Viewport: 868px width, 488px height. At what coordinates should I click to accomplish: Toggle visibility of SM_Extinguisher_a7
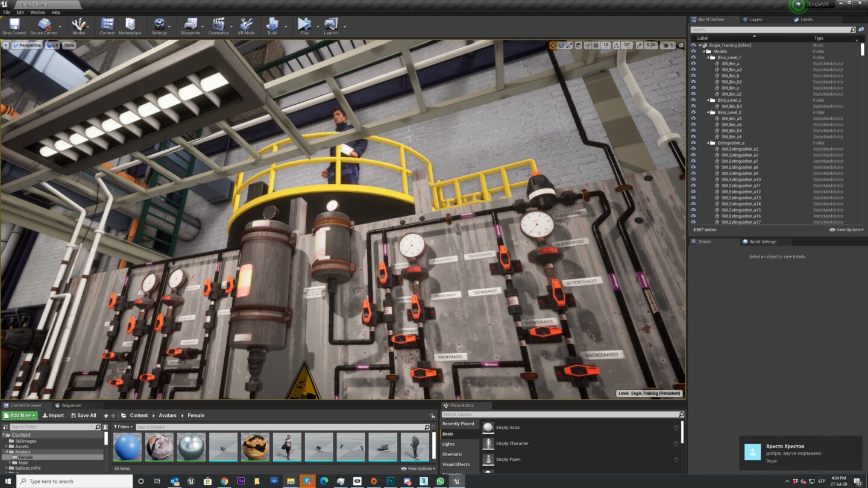[x=693, y=161]
